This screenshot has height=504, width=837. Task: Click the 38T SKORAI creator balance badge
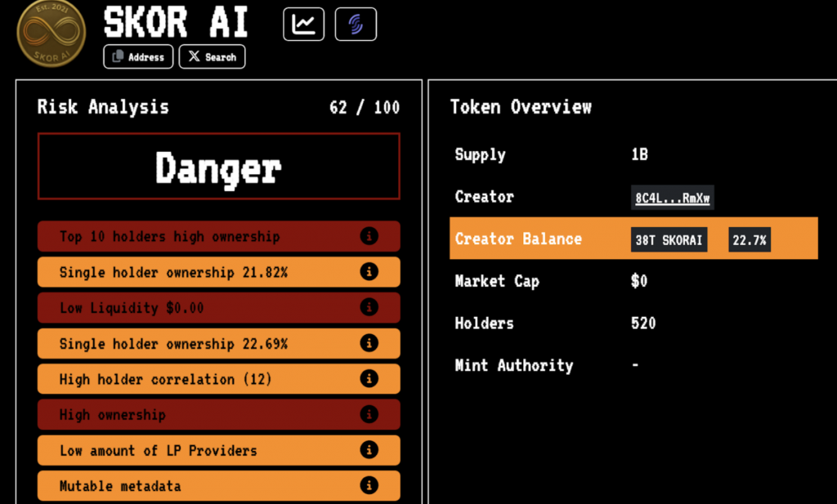pyautogui.click(x=669, y=240)
